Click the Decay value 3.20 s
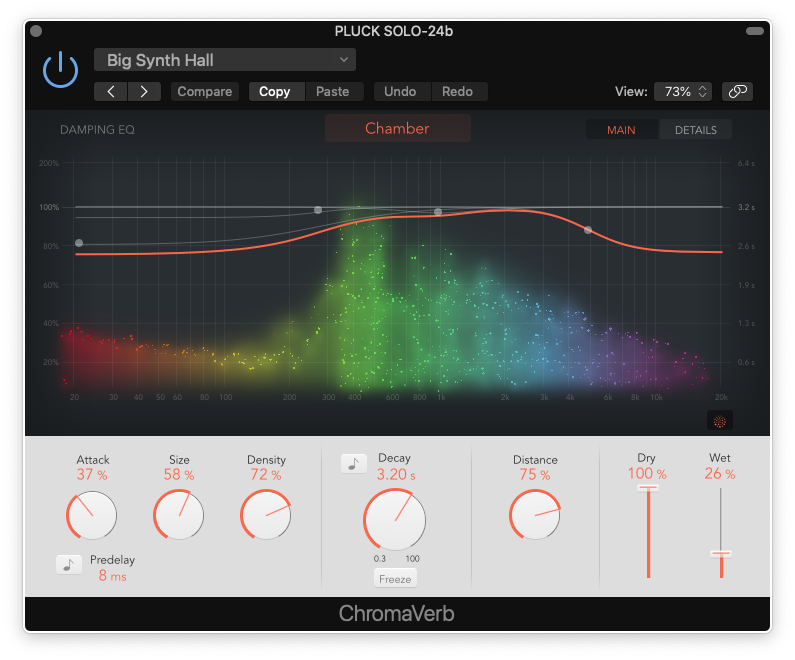 [396, 474]
